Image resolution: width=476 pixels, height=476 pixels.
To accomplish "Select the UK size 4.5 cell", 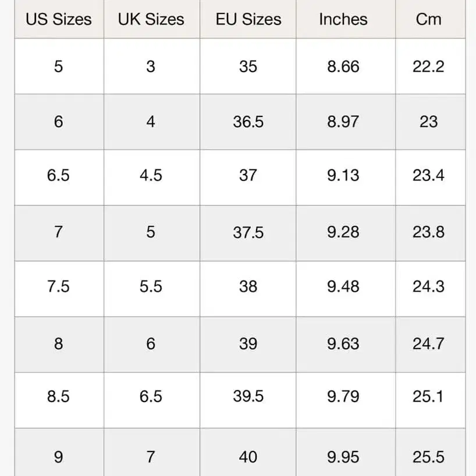I will (x=151, y=175).
